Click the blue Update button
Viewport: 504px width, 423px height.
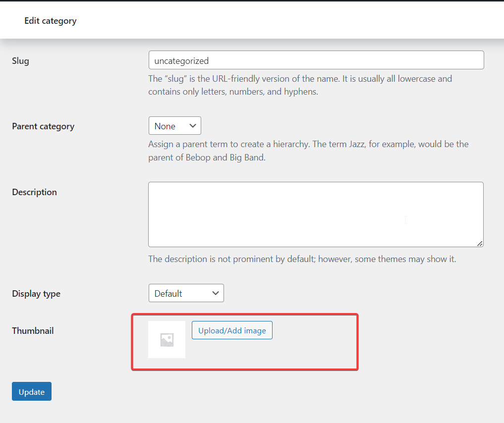(x=32, y=391)
